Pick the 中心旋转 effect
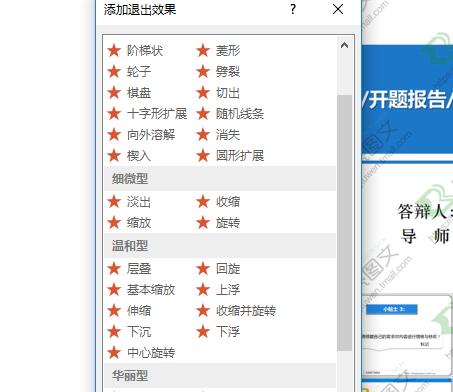 [141, 353]
